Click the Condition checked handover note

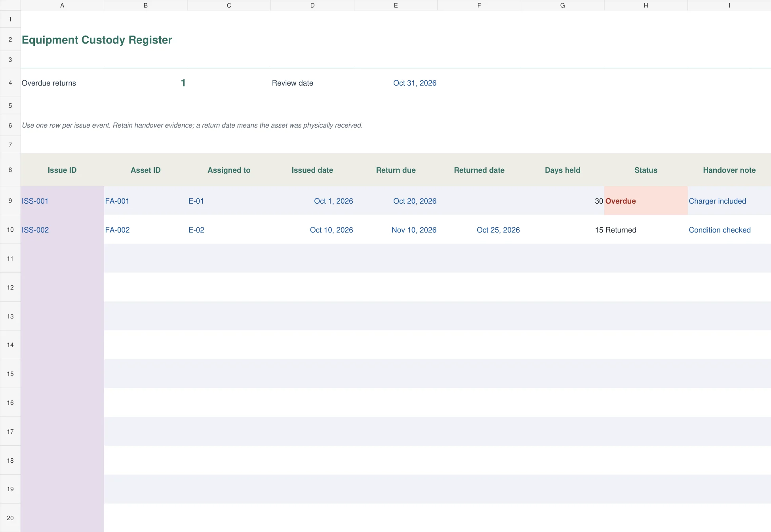coord(729,230)
